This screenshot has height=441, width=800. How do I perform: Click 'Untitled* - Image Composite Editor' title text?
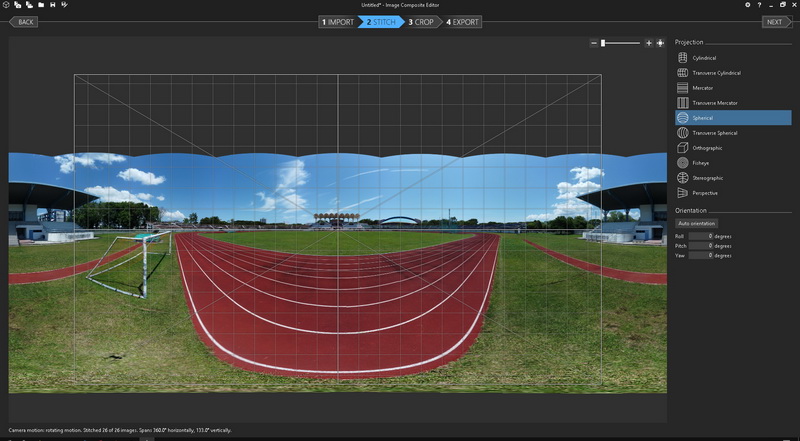coord(400,5)
